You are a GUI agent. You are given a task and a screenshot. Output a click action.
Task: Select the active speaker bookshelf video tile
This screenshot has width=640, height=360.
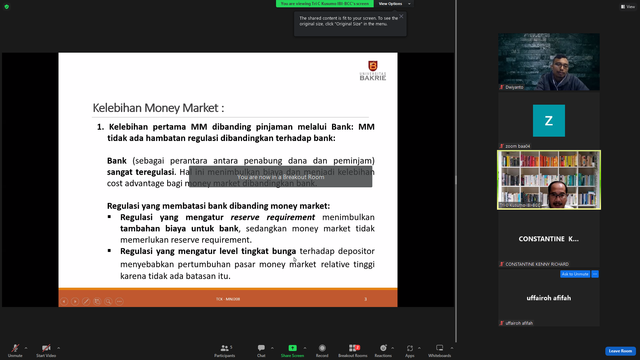[549, 180]
